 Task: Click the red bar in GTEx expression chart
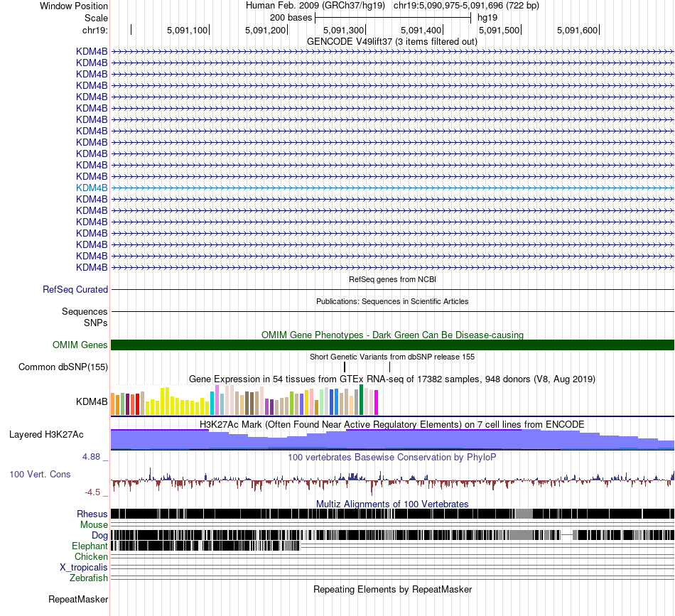[137, 404]
